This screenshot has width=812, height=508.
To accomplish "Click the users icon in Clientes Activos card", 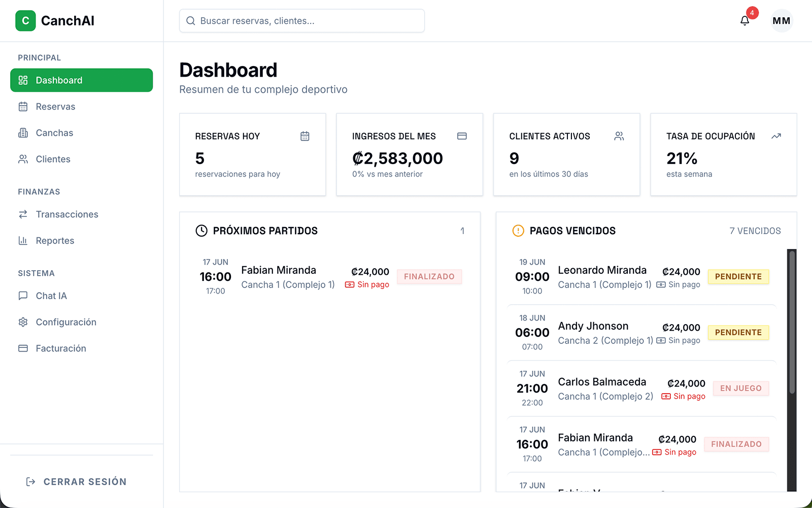I will click(x=619, y=136).
